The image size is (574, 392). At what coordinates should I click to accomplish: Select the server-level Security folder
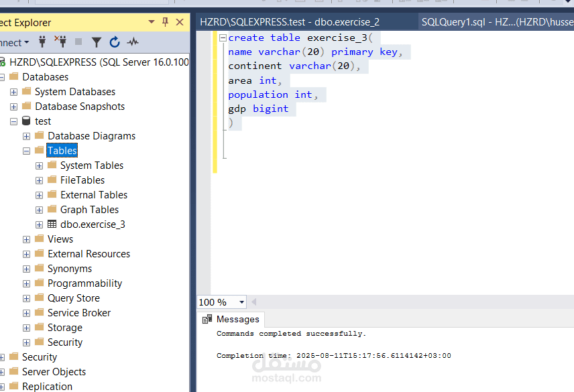(40, 357)
